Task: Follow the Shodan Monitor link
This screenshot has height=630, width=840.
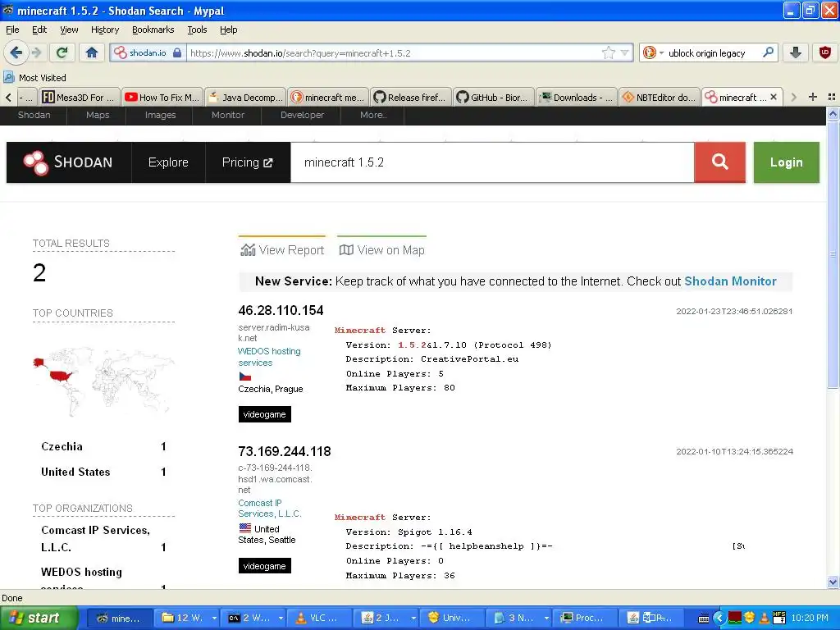Action: tap(730, 281)
